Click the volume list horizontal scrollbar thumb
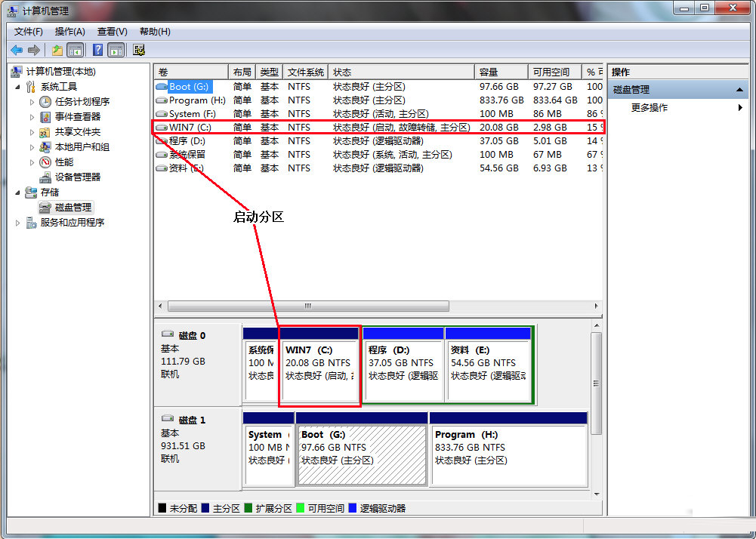The height and width of the screenshot is (539, 756). tap(308, 306)
